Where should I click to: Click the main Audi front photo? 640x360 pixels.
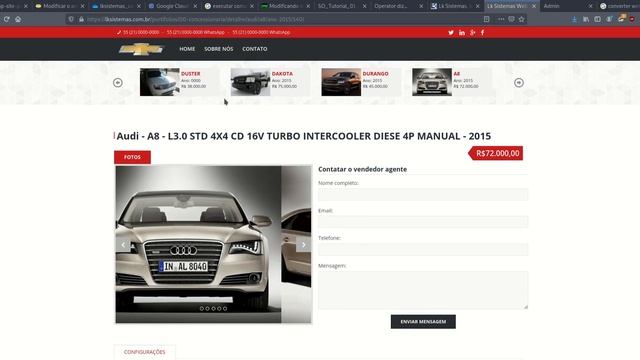click(198, 244)
